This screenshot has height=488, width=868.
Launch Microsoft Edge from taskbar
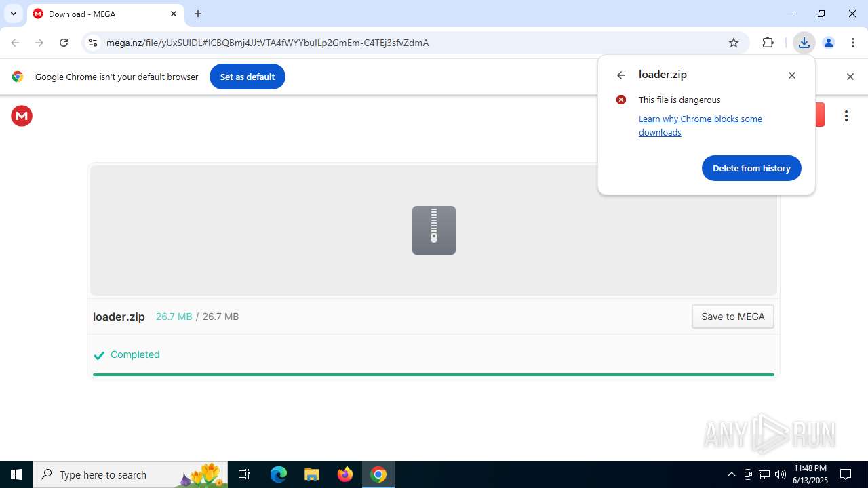coord(279,474)
